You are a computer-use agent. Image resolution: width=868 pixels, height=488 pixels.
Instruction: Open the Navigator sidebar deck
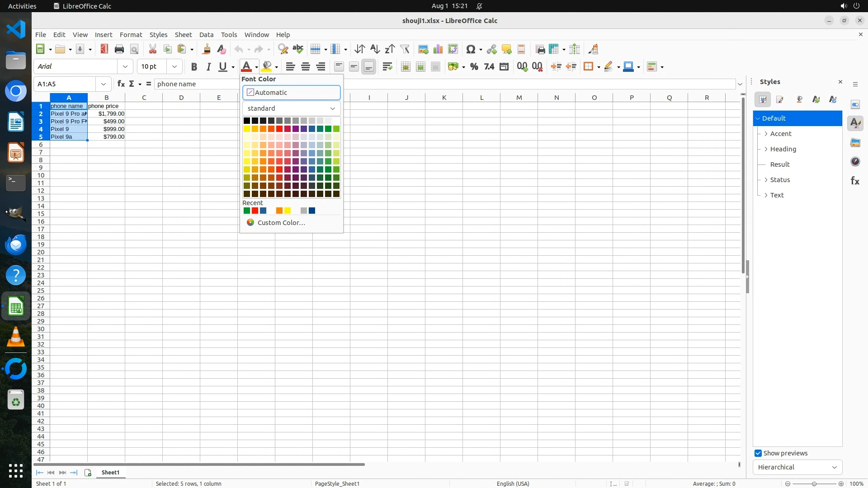[x=855, y=162]
